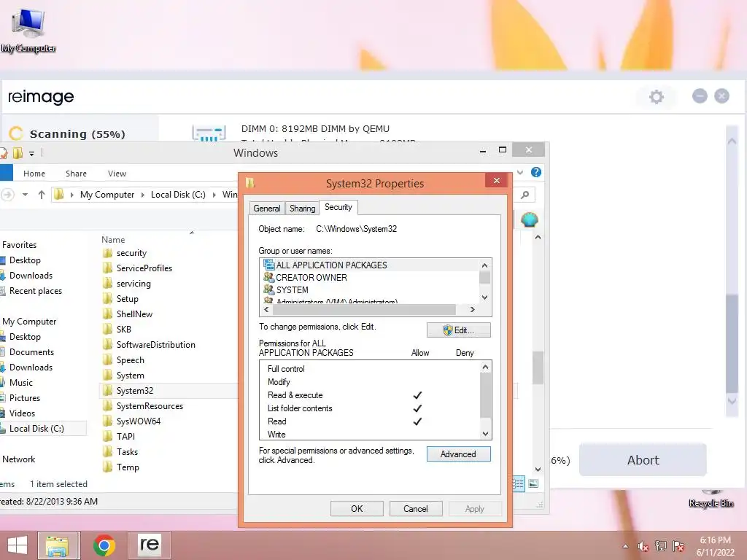Screen dimensions: 747x560
Task: Expand Local Disk (C:) breadcrumb chevron
Action: 214,195
